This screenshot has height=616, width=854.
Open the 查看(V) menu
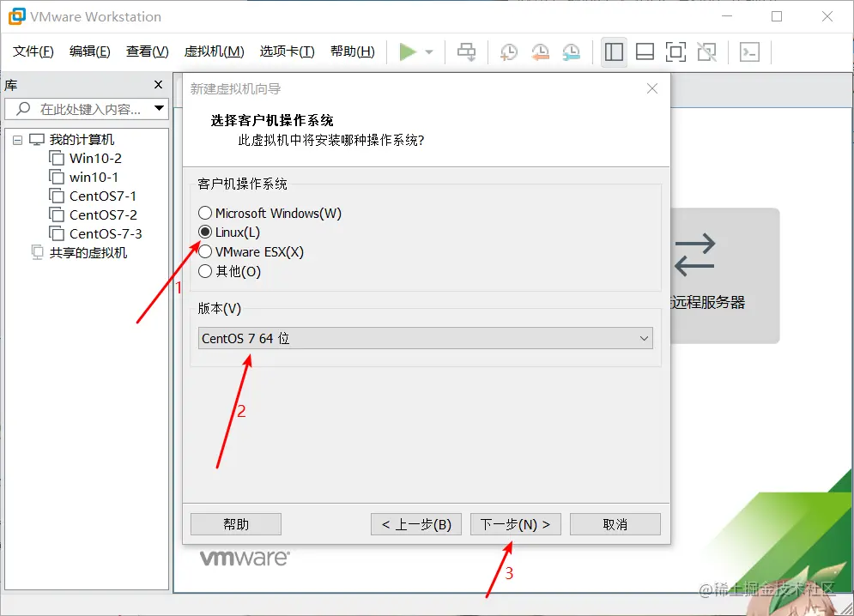pos(147,51)
